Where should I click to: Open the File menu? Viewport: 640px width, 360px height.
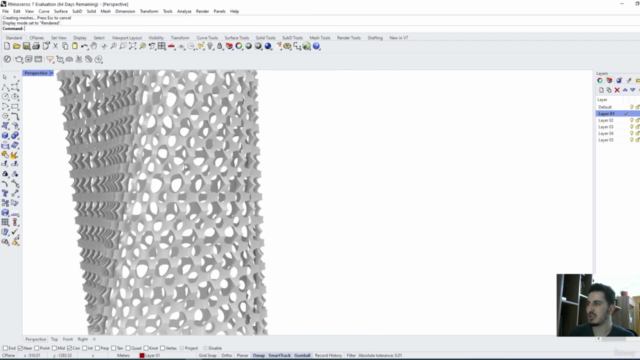click(x=5, y=11)
